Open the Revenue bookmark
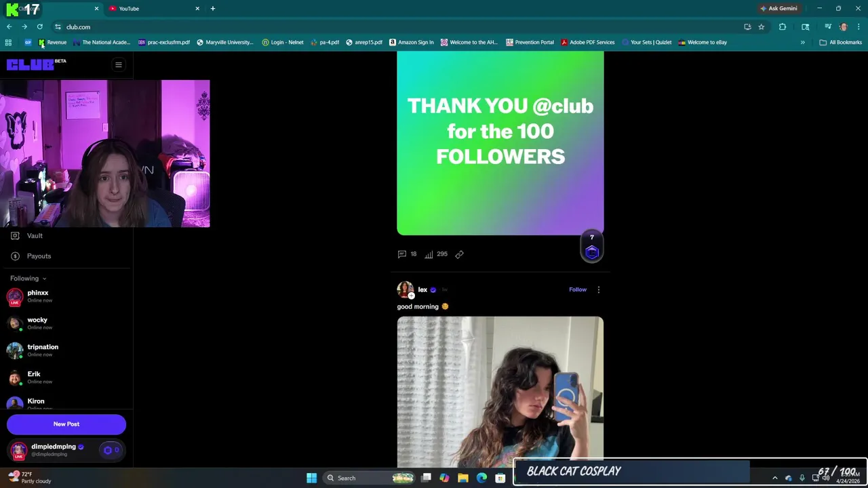The width and height of the screenshot is (868, 488). pyautogui.click(x=53, y=43)
